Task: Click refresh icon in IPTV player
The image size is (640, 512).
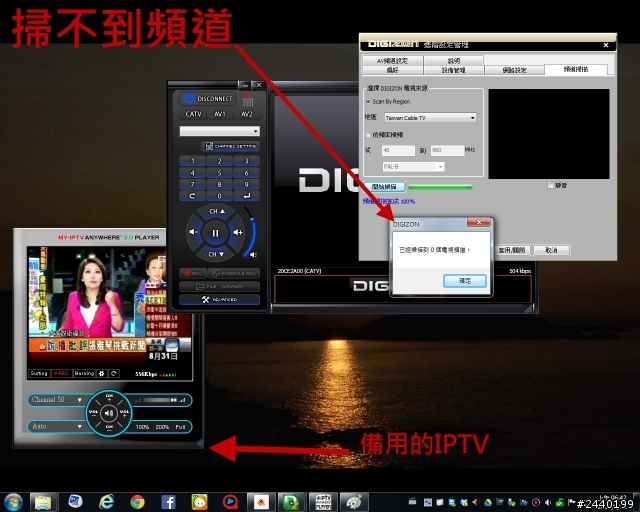Action: pyautogui.click(x=114, y=373)
